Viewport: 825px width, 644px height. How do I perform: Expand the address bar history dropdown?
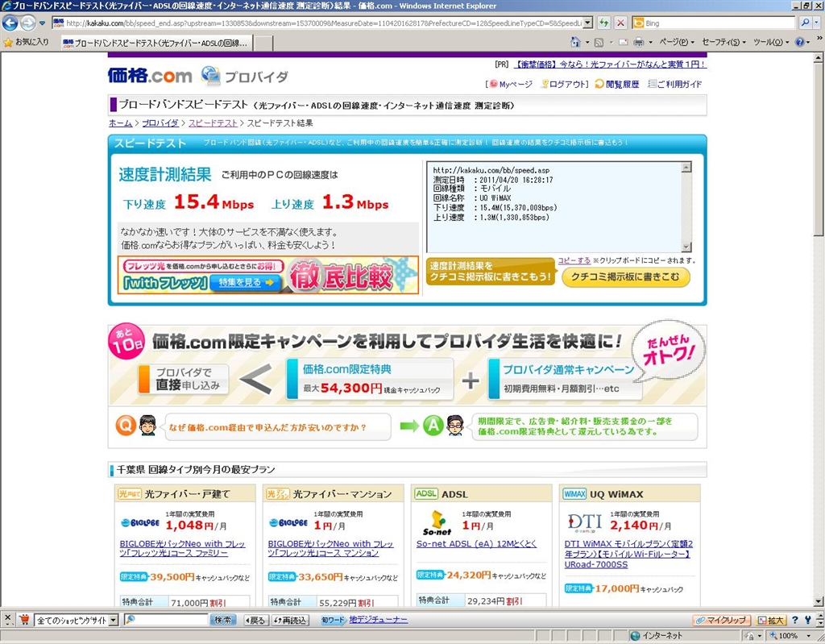[588, 23]
